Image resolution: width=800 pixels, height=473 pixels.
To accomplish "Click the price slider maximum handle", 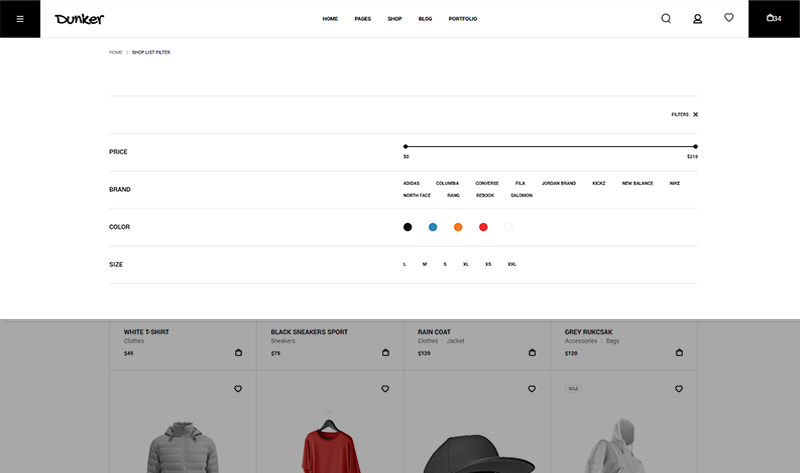I will pyautogui.click(x=695, y=147).
